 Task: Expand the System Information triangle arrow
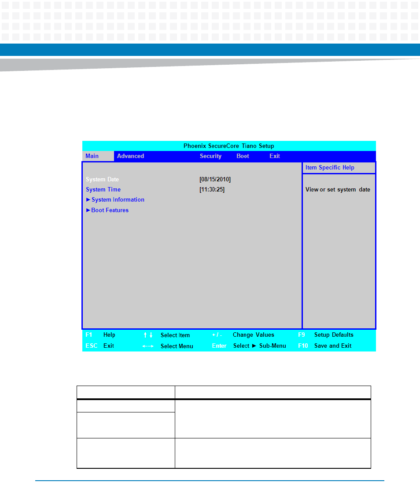[x=88, y=200]
